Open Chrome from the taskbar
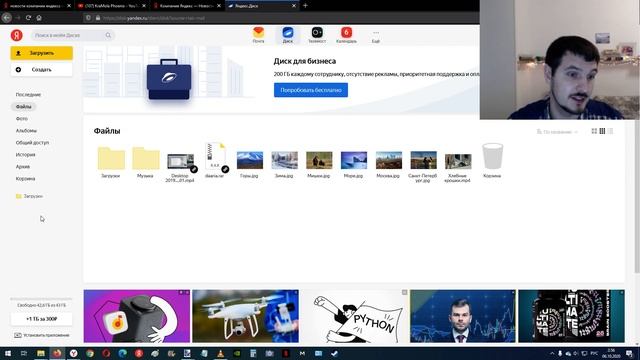Image resolution: width=640 pixels, height=360 pixels. tap(90, 353)
